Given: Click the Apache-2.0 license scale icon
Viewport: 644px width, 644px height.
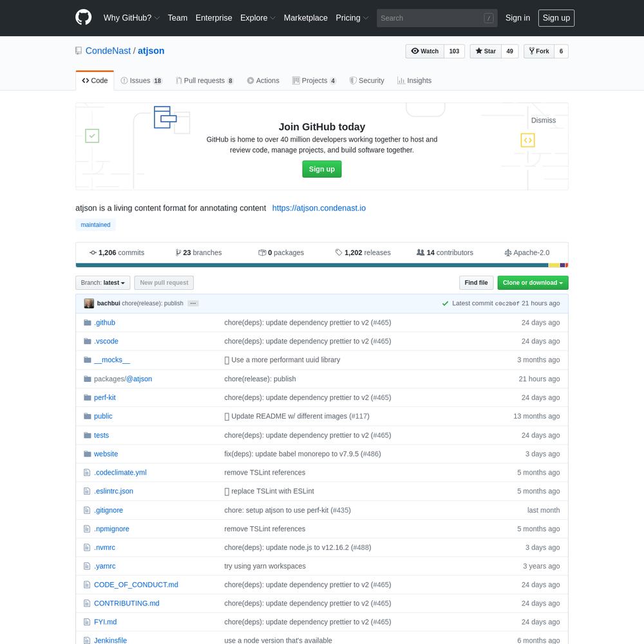Looking at the screenshot, I should [x=508, y=252].
